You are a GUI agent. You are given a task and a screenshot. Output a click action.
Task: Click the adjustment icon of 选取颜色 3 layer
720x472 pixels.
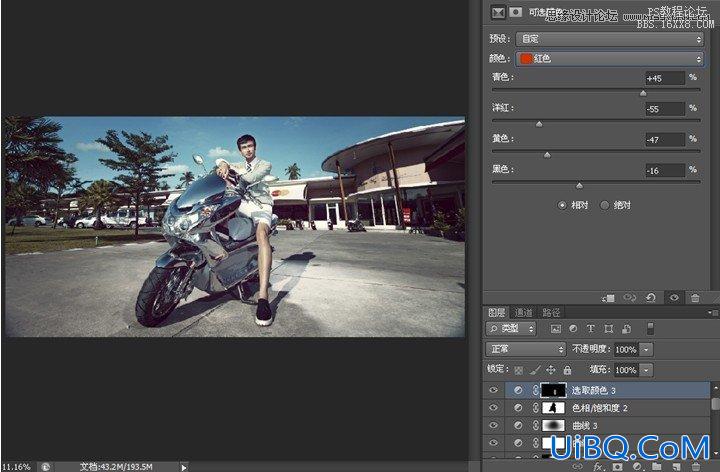(518, 390)
